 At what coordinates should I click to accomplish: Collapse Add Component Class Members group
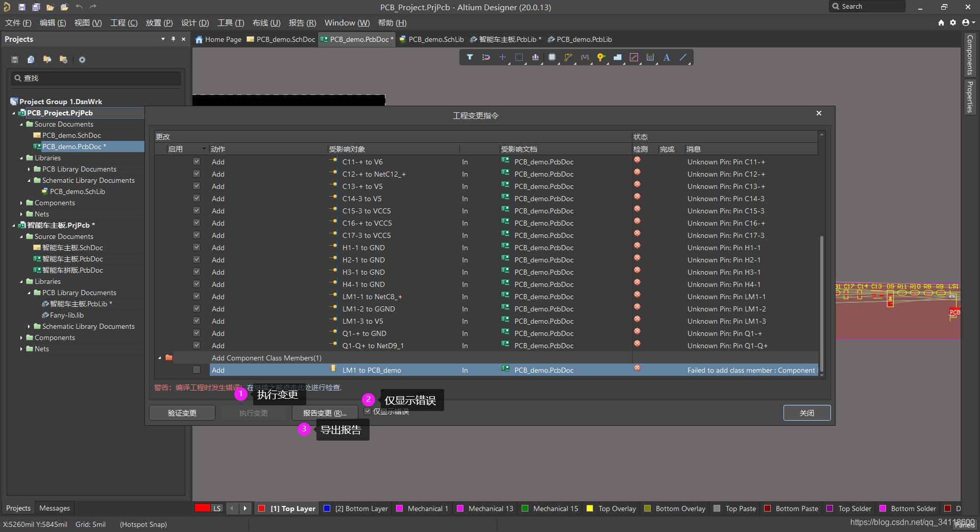160,358
